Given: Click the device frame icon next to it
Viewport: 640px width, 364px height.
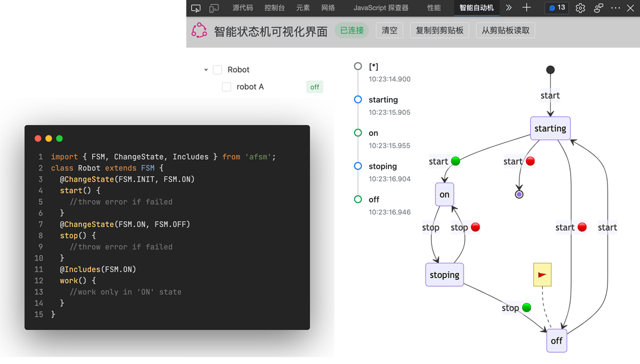Looking at the screenshot, I should click(214, 7).
